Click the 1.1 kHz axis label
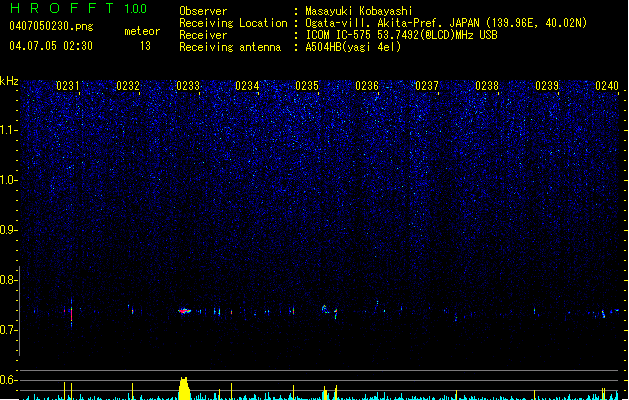Image resolution: width=629 pixels, height=400 pixels. tap(8, 130)
